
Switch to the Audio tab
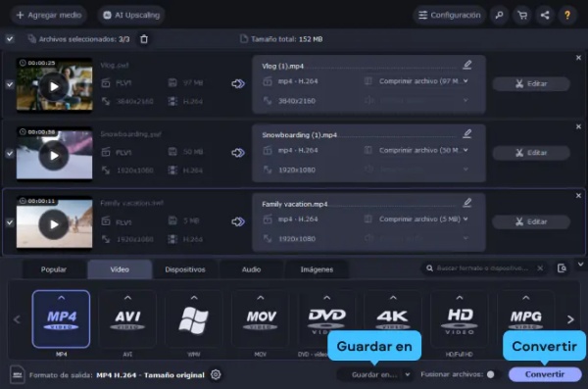(251, 269)
